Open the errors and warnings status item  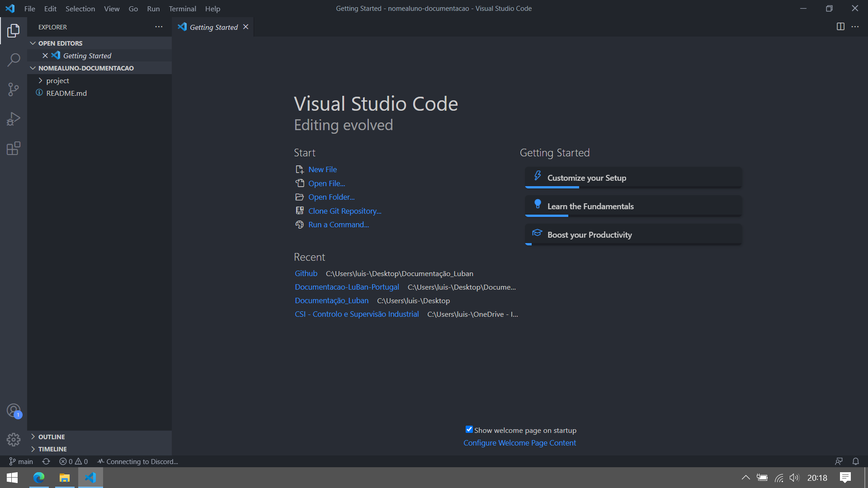(73, 461)
